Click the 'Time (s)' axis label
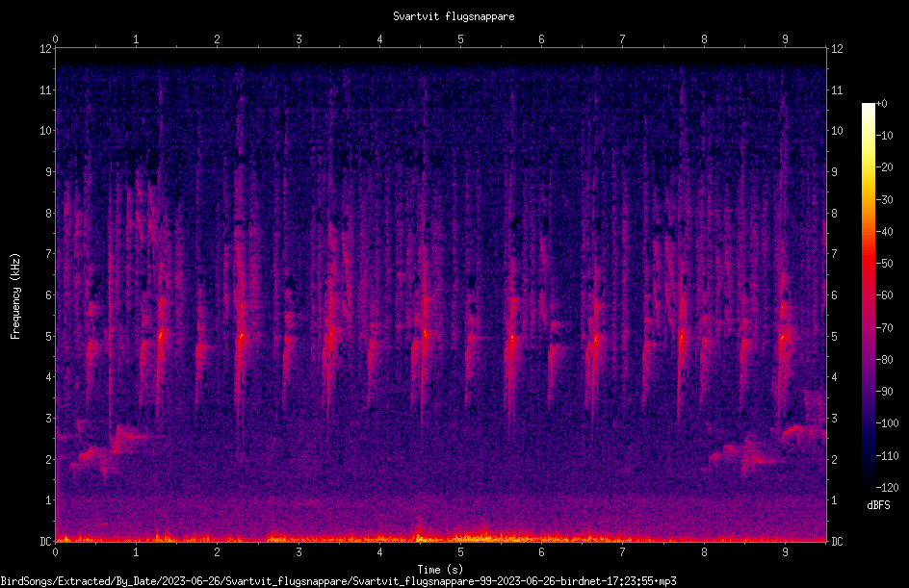 440,570
